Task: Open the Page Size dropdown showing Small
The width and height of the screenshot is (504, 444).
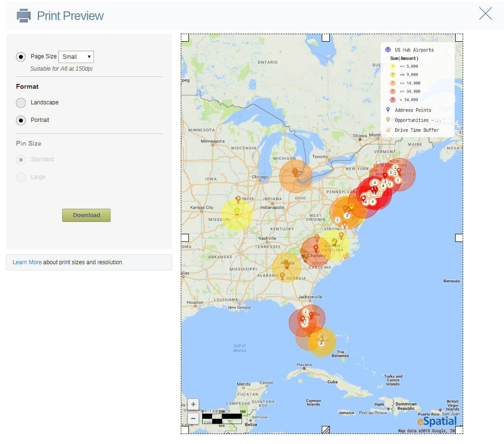Action: [76, 57]
